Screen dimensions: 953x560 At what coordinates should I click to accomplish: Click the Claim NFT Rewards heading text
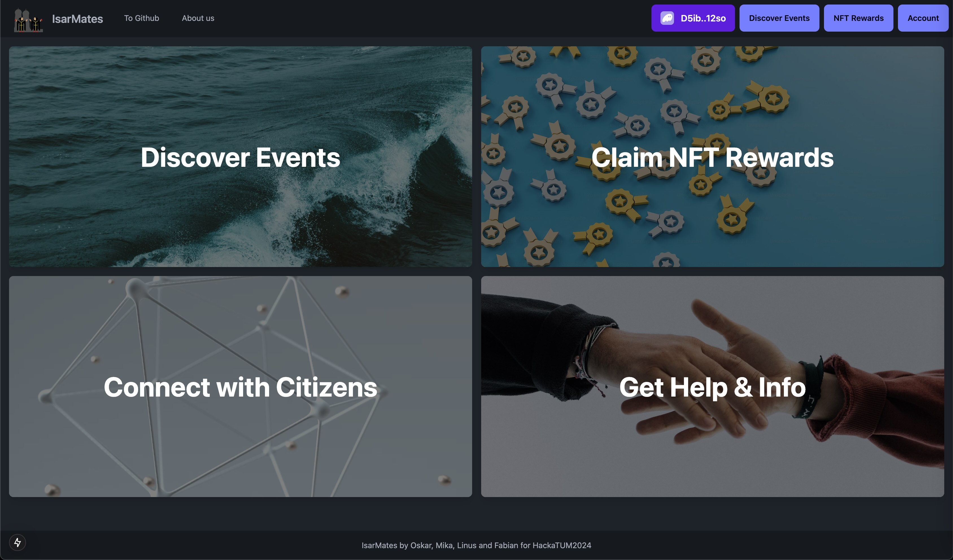[x=712, y=157]
